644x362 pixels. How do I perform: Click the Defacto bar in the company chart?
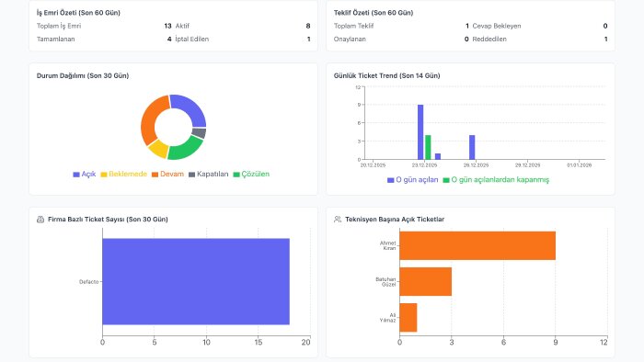pyautogui.click(x=196, y=282)
